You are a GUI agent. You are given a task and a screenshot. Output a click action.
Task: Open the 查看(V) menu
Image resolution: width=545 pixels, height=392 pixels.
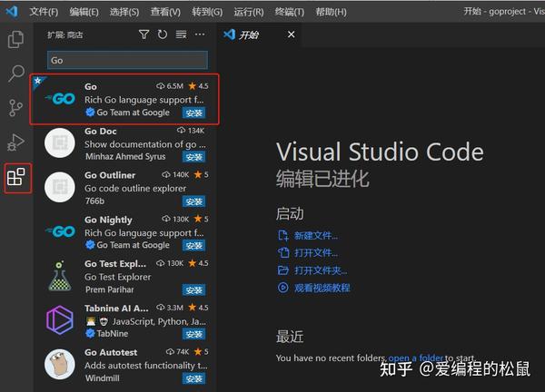[x=165, y=12]
